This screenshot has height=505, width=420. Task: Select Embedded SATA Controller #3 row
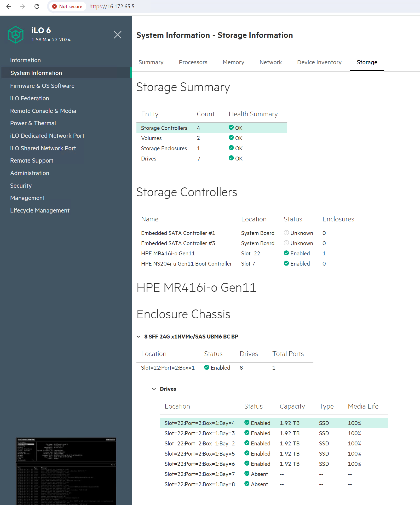(x=250, y=243)
